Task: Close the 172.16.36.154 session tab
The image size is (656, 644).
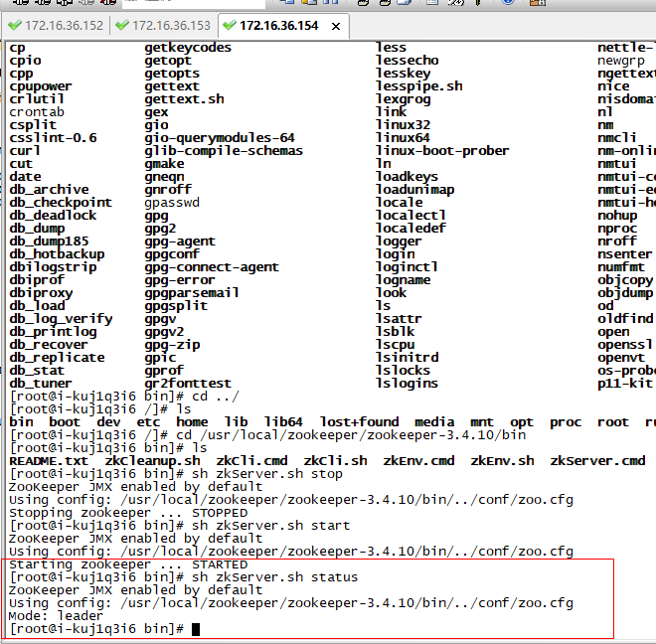Action: 336,27
